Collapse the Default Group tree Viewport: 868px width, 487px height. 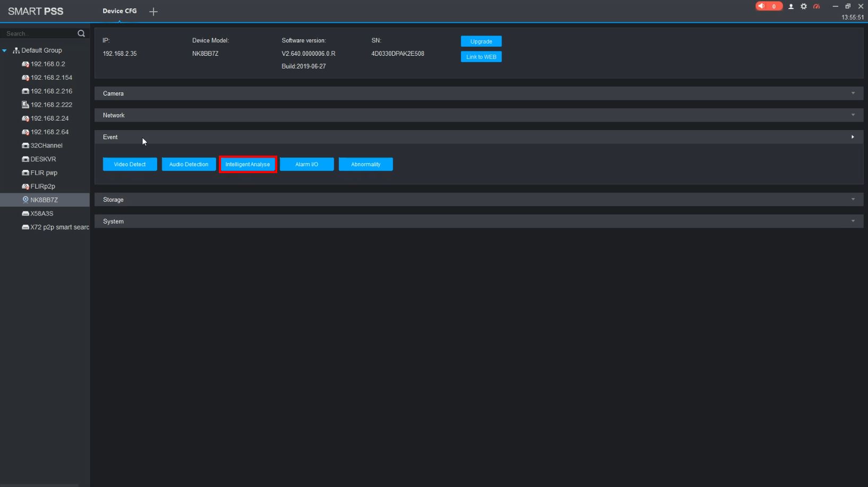coord(5,50)
